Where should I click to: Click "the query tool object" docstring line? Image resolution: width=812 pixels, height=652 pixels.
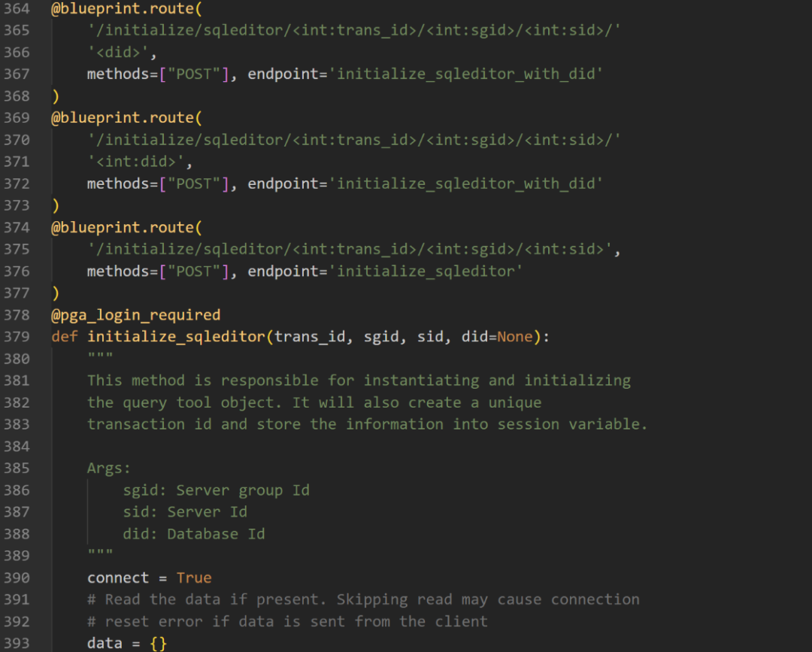tap(314, 403)
